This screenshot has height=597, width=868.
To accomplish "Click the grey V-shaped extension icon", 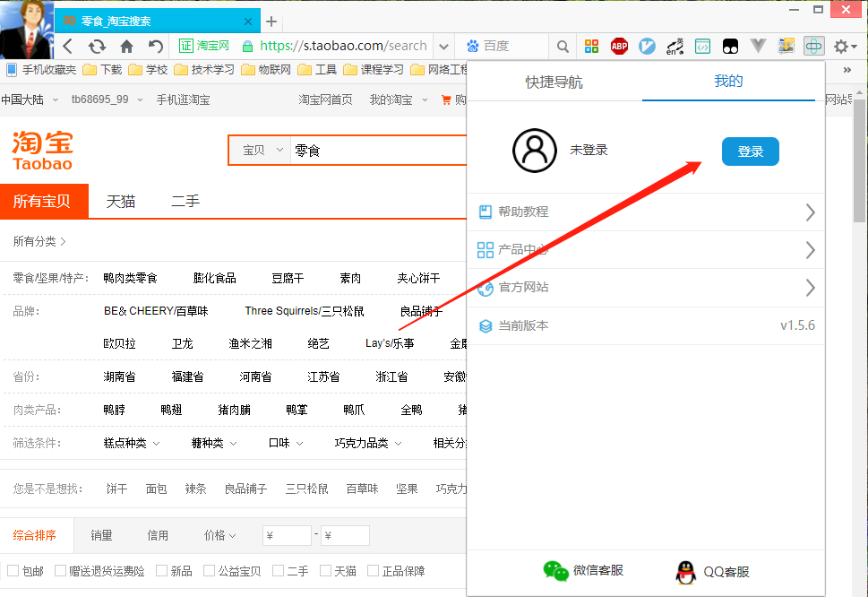I will point(758,46).
